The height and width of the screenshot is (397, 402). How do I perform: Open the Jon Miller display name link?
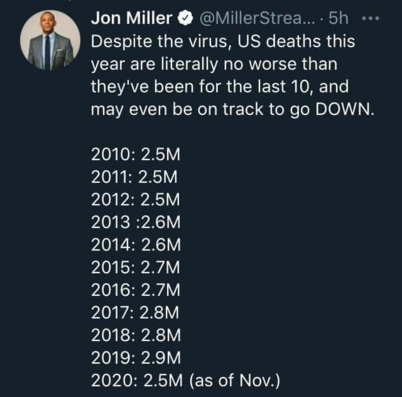point(132,18)
